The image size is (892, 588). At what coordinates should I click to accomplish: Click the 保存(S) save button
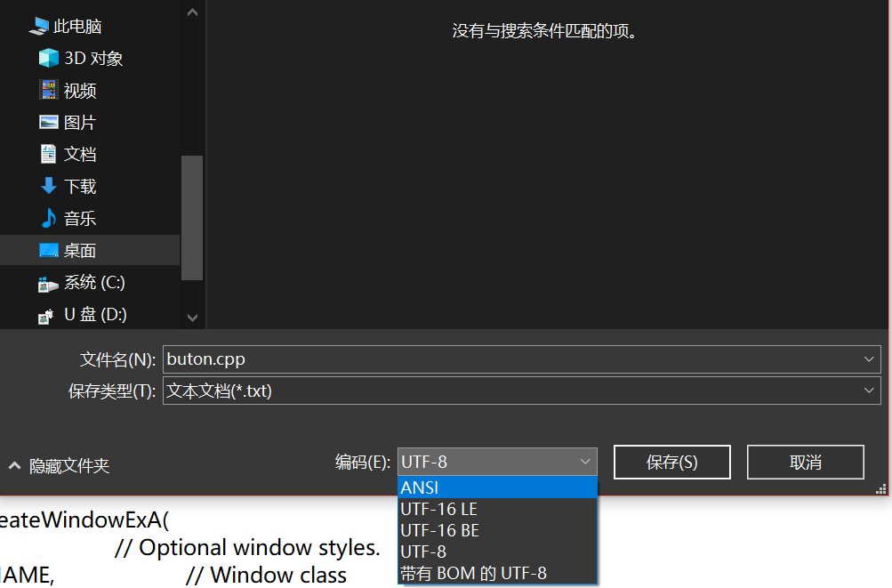(x=671, y=463)
